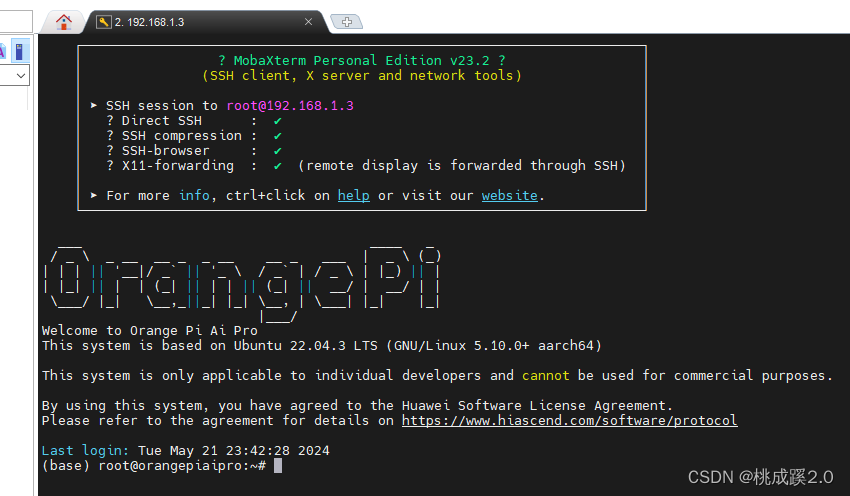Click the yellow 'cannot' word

coord(546,376)
